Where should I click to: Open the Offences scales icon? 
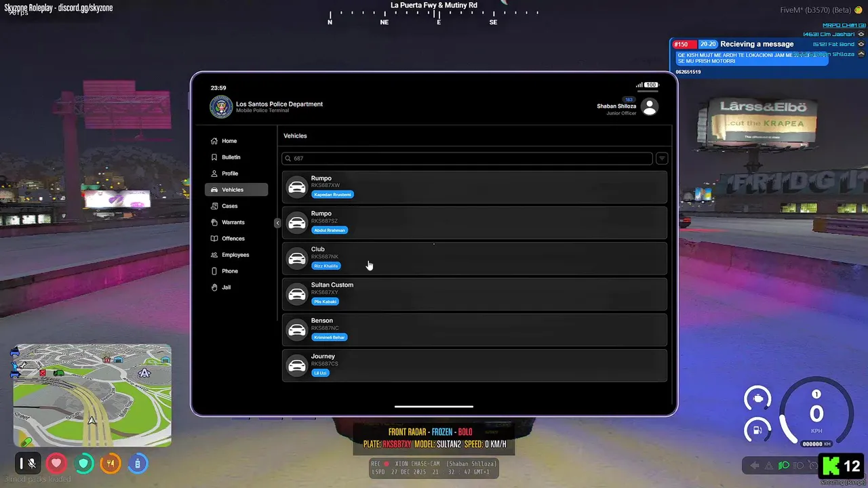coord(214,239)
